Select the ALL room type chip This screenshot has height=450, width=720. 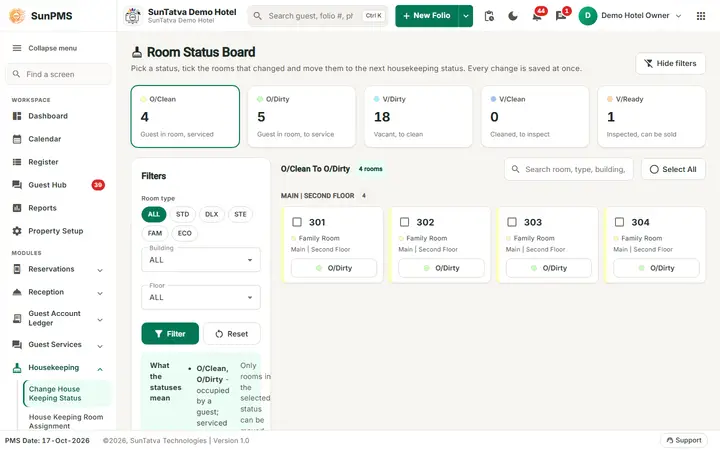coord(154,214)
